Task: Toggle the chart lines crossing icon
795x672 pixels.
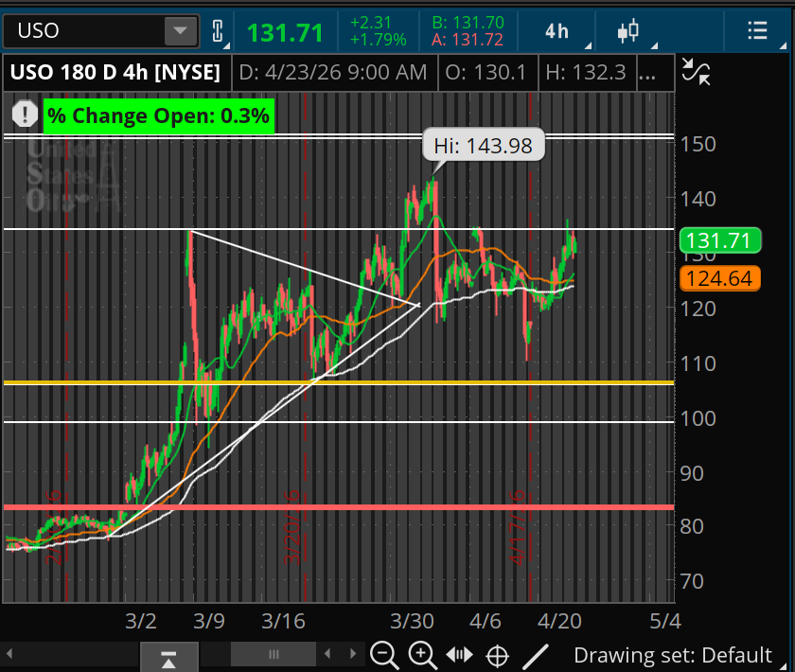Action: 696,72
